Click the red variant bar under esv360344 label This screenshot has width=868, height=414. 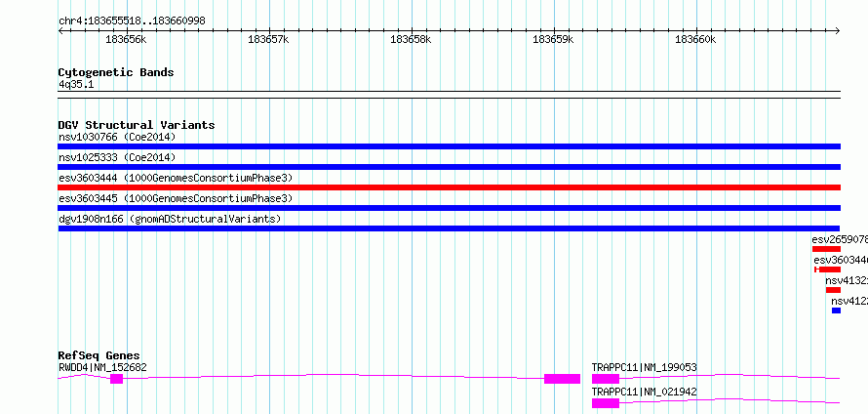pos(828,269)
